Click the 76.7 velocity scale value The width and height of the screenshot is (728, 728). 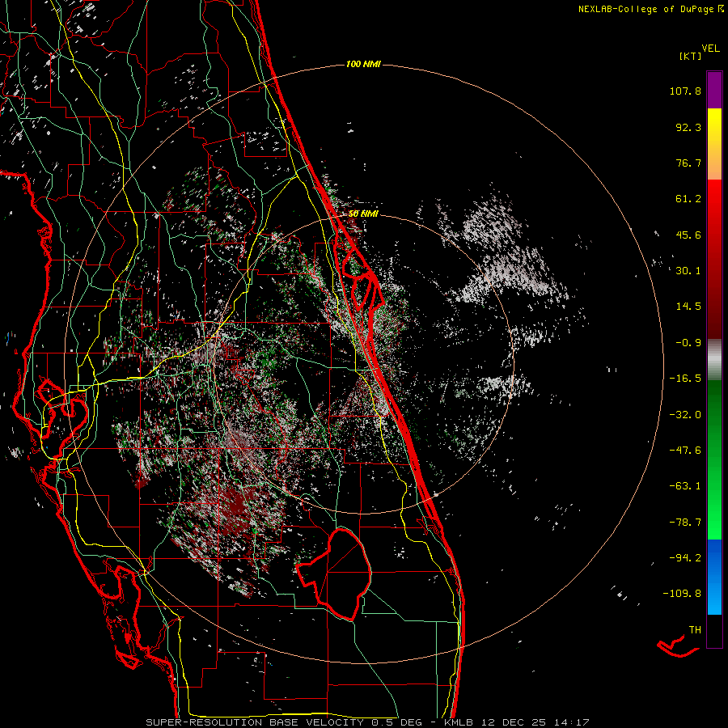688,163
